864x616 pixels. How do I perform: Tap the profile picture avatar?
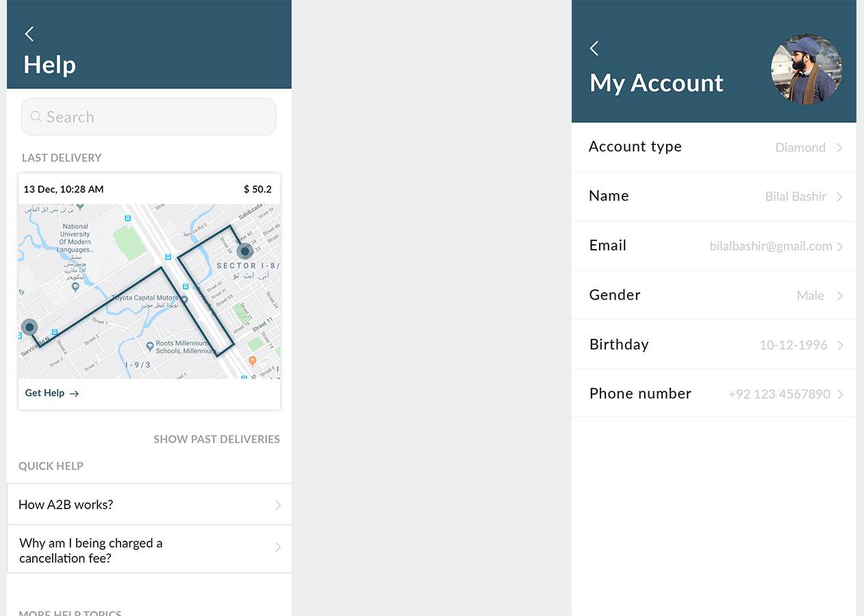pyautogui.click(x=806, y=70)
